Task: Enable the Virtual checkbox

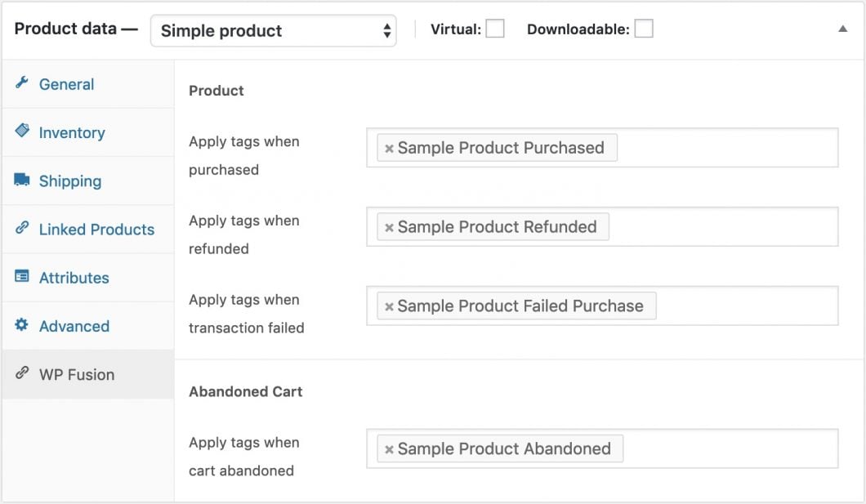Action: tap(495, 29)
